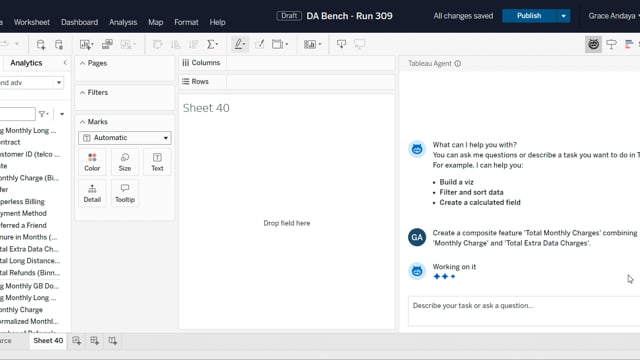Open the Automatic mark type dropdown

(125, 138)
